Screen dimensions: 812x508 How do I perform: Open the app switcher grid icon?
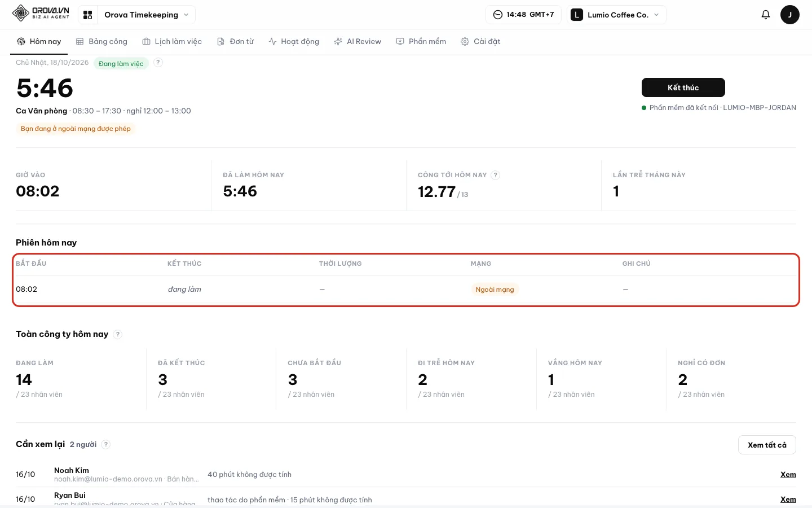pyautogui.click(x=87, y=15)
